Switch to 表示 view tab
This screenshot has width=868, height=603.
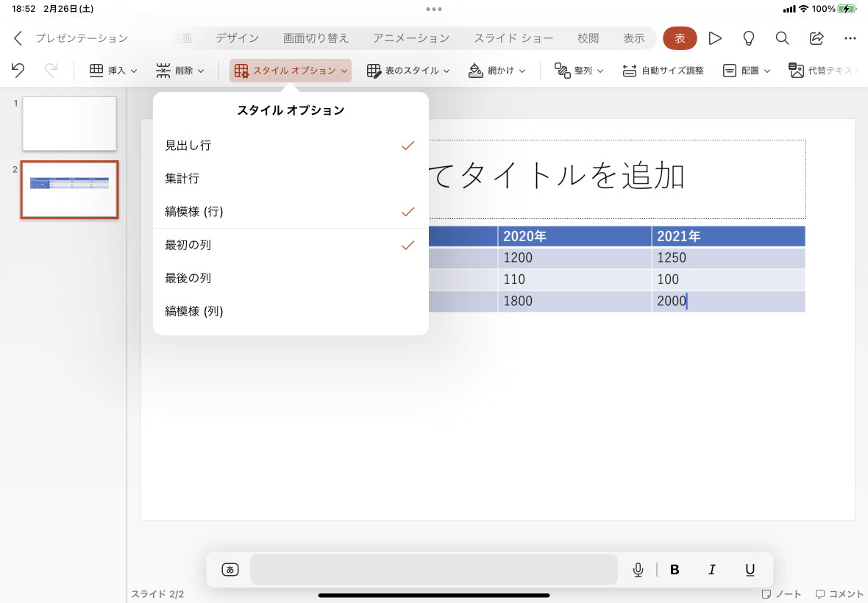[634, 38]
